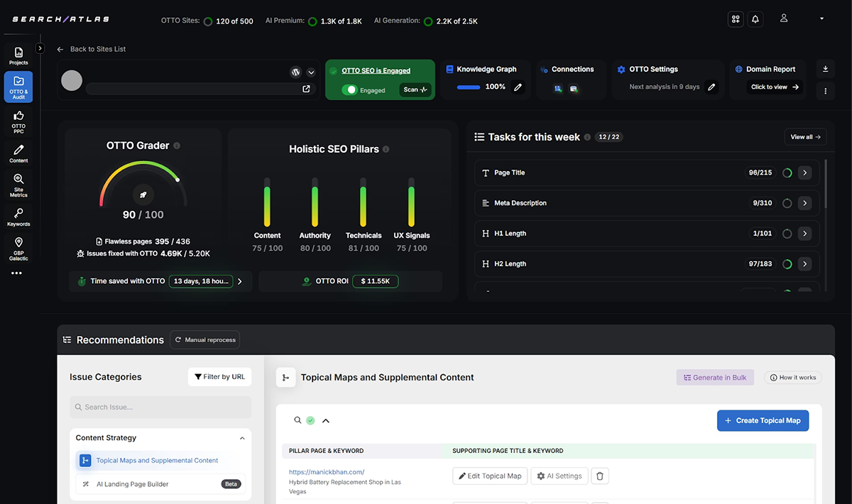The image size is (852, 504).
Task: Click Page Title progress circle
Action: 787,172
